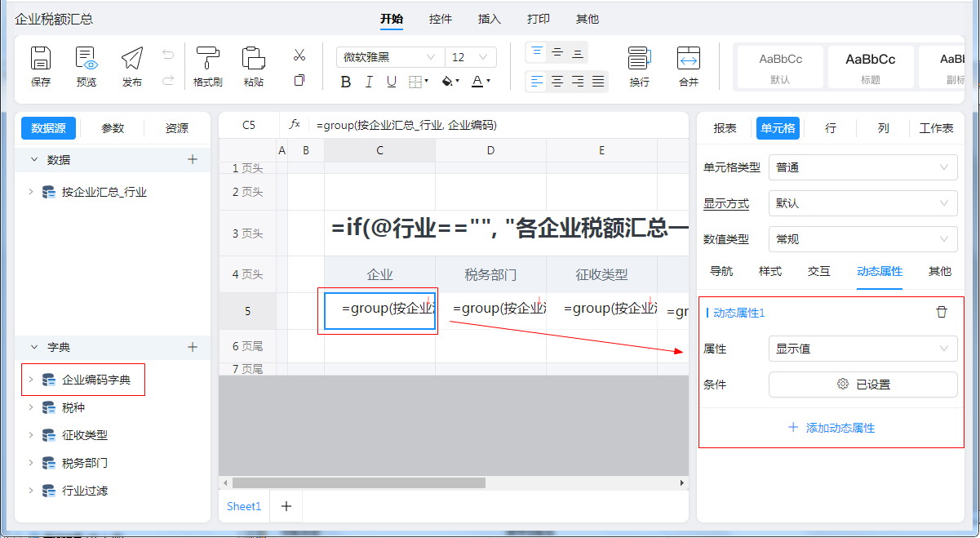Click 添加动态属性 link
This screenshot has height=538, width=980.
tap(831, 428)
